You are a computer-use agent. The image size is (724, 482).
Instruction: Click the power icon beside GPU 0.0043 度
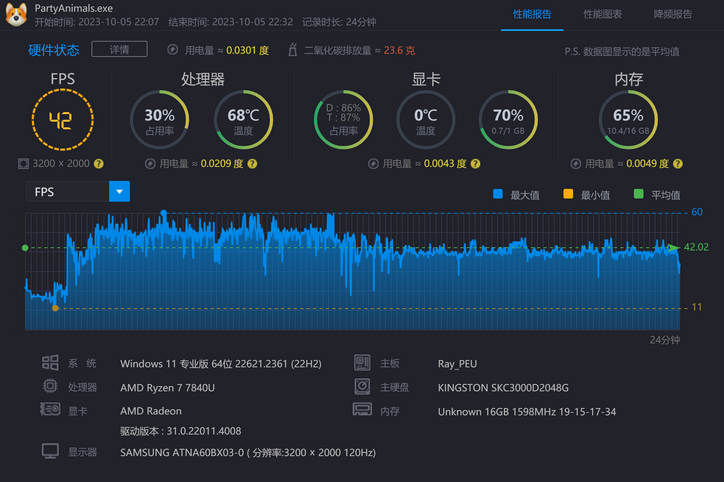pyautogui.click(x=373, y=163)
